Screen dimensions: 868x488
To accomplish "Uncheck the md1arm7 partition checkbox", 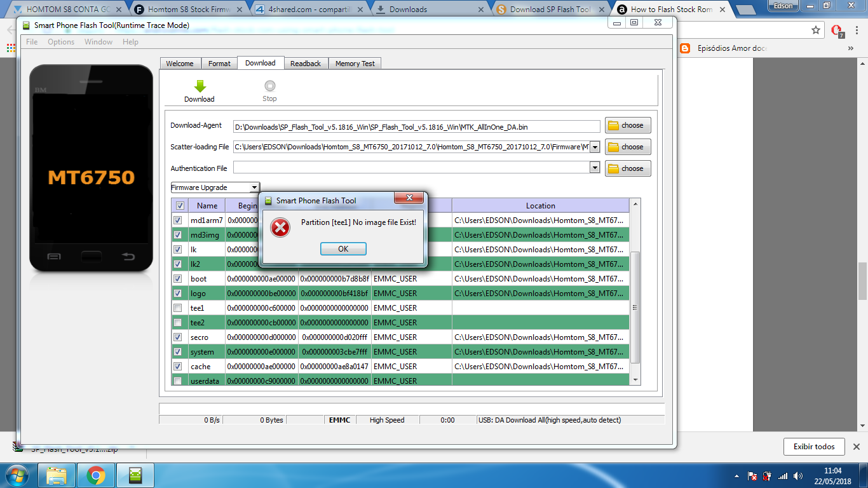I will (178, 220).
